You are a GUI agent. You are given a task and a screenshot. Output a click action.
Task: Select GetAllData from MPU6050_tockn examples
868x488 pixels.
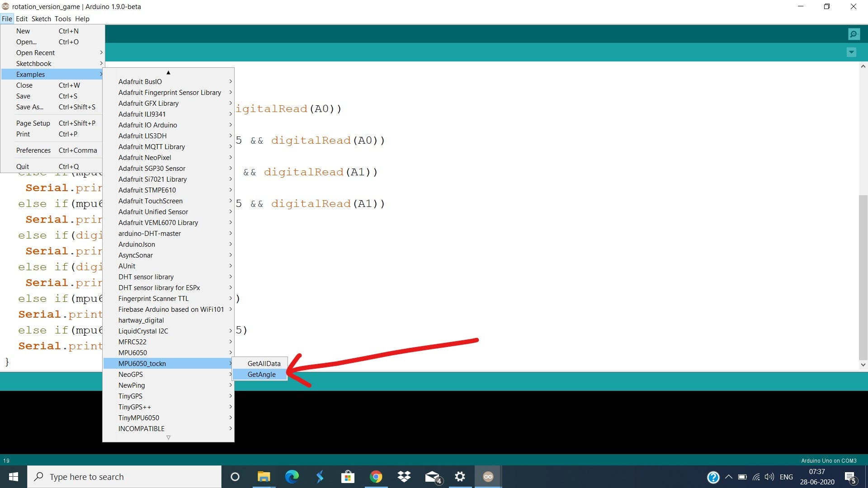[x=264, y=363]
